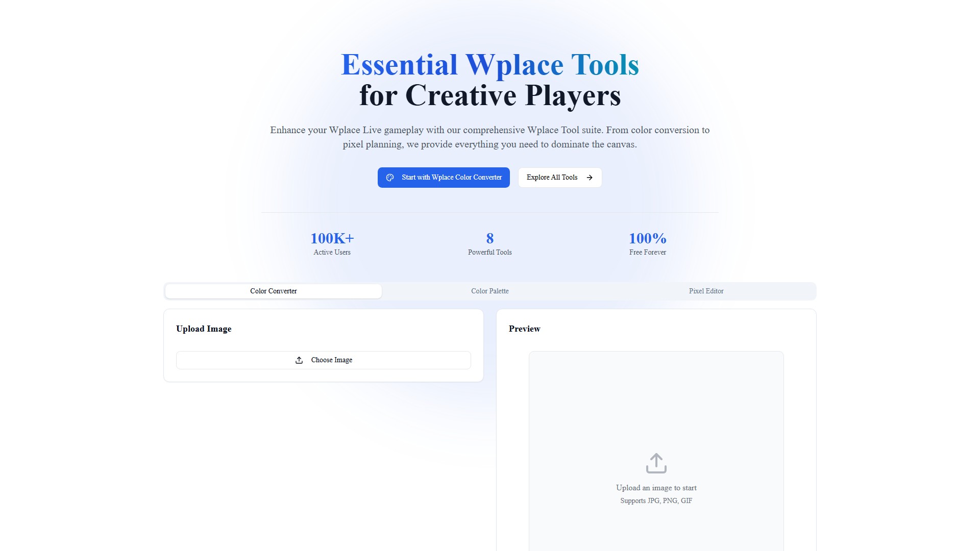980x551 pixels.
Task: Click the arrow icon beside Explore All Tools
Action: (590, 178)
